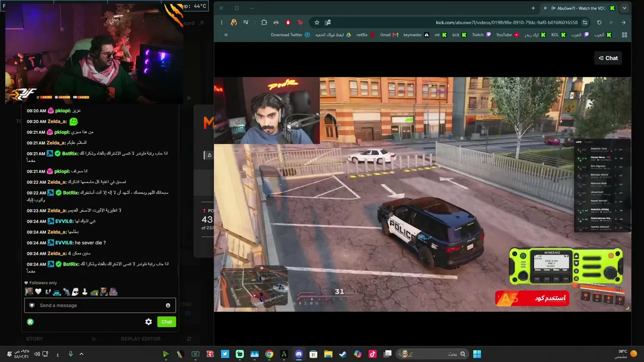This screenshot has width=644, height=362.
Task: Close the AbuSwe7l VOD tab
Action: point(545,8)
